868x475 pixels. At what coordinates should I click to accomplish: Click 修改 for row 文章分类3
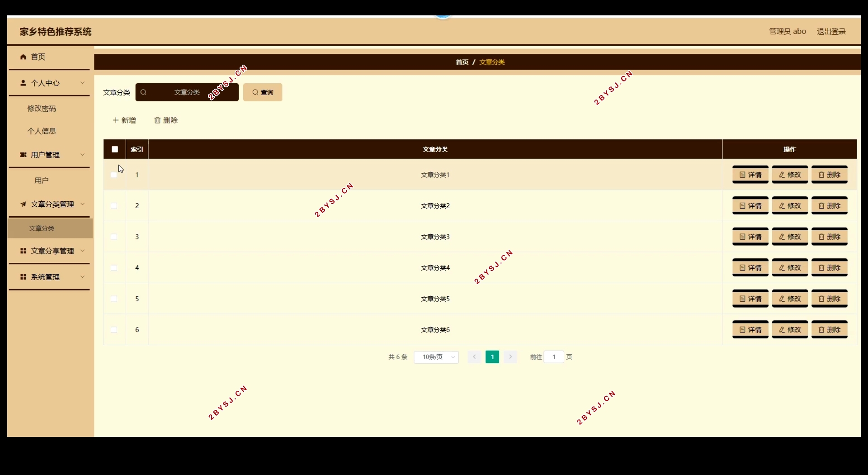790,237
